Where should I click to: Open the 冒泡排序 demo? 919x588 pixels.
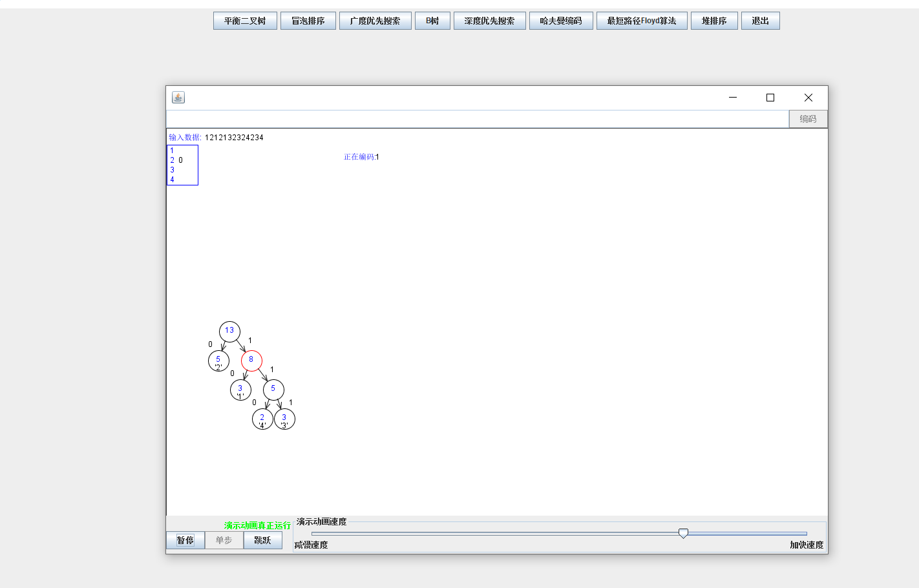click(308, 21)
